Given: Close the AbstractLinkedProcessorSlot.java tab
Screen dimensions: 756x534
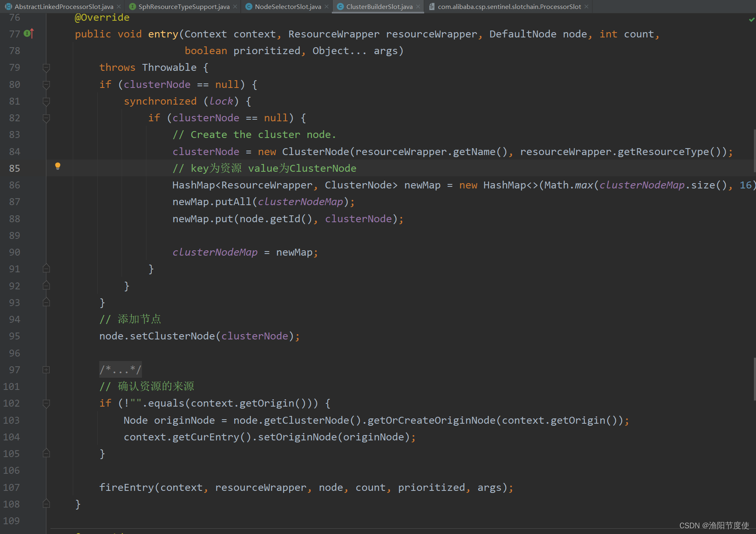Looking at the screenshot, I should click(x=119, y=7).
